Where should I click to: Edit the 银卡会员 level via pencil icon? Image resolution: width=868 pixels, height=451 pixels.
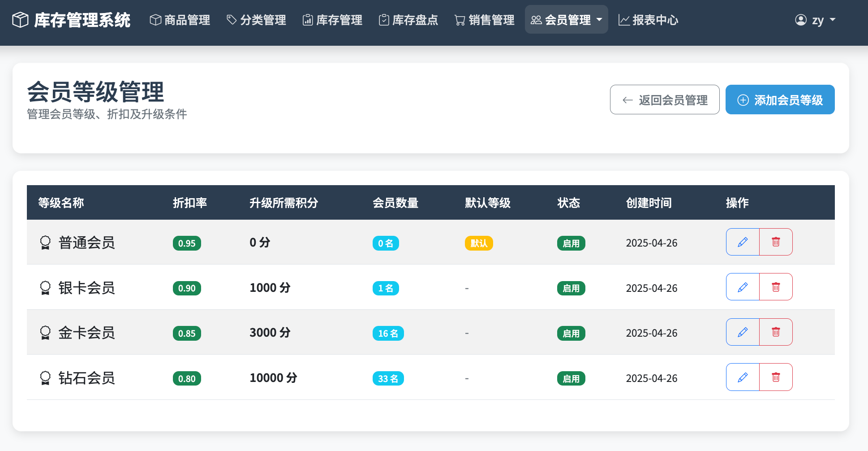coord(743,287)
